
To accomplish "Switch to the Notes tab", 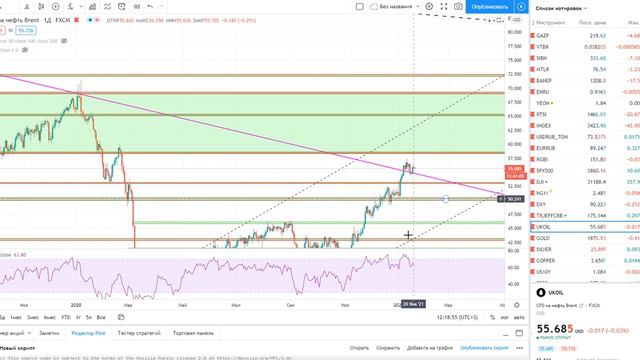I will pyautogui.click(x=49, y=333).
